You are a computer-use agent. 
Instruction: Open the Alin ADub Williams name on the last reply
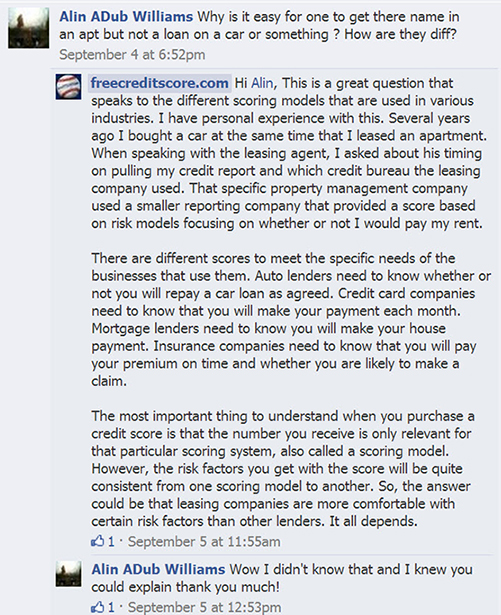click(158, 569)
